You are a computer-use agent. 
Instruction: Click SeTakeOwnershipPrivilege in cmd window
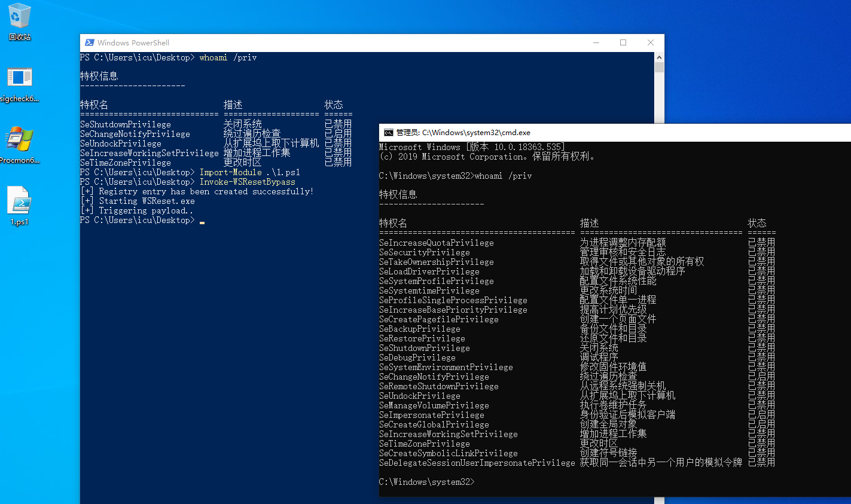tap(437, 262)
